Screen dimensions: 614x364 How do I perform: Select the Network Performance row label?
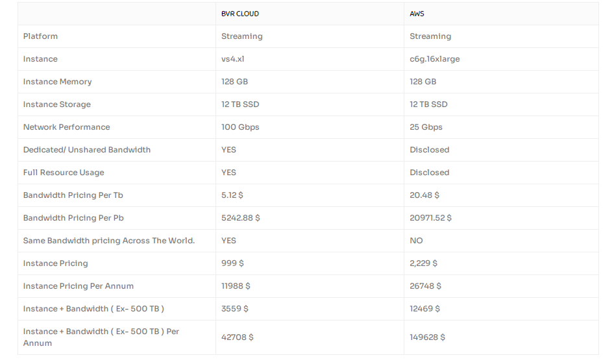66,127
